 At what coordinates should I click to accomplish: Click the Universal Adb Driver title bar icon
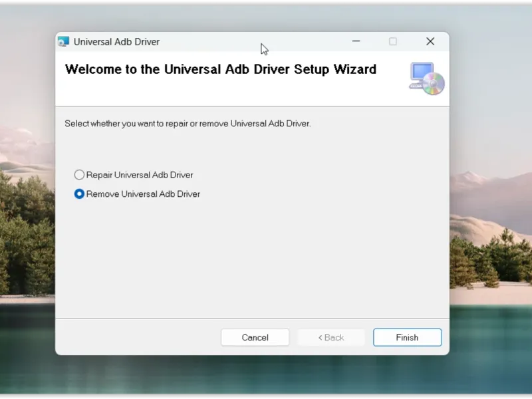click(63, 41)
